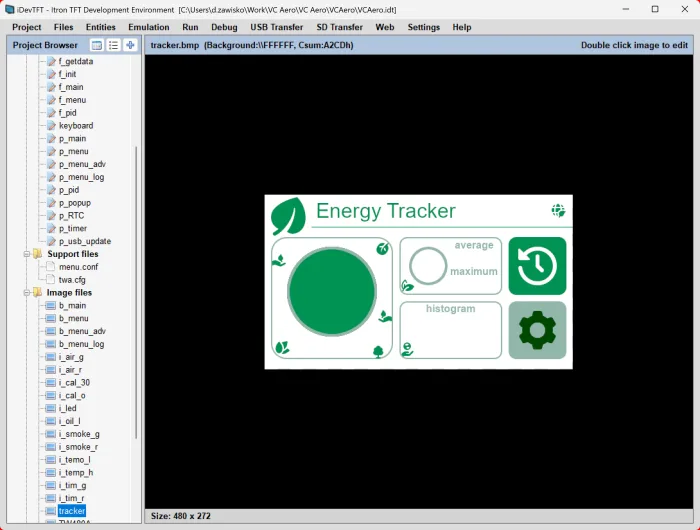Select the i_temo_l image file

click(75, 460)
